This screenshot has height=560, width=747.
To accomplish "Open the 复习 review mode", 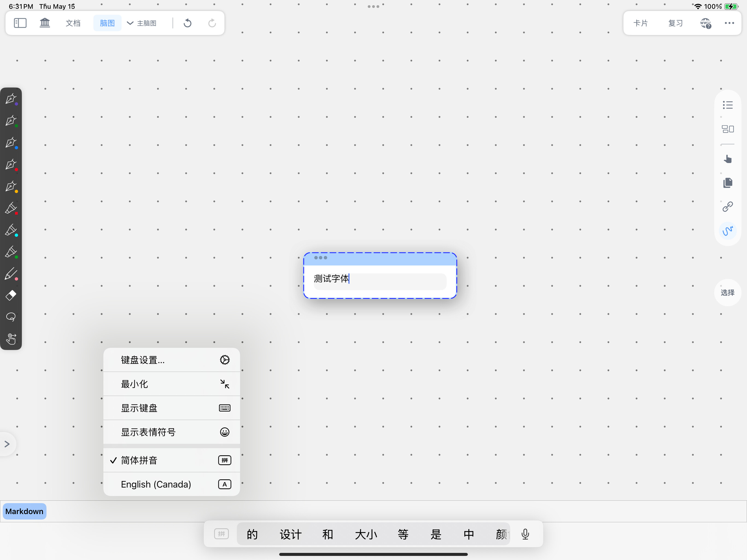I will click(675, 23).
